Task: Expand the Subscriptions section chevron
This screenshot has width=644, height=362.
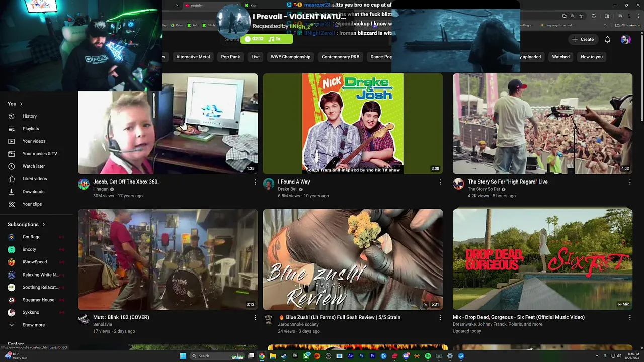Action: click(43, 224)
